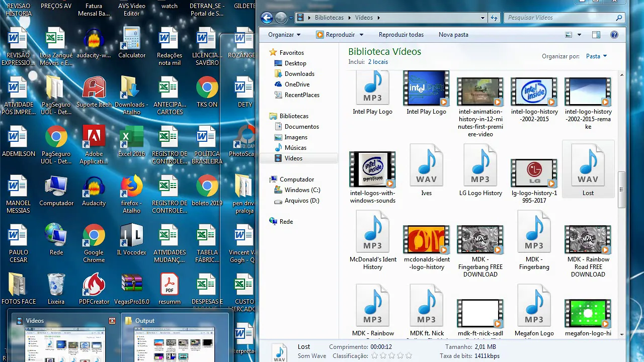Open boleto 2019 Chrome shortcut
644x362 pixels.
click(207, 191)
